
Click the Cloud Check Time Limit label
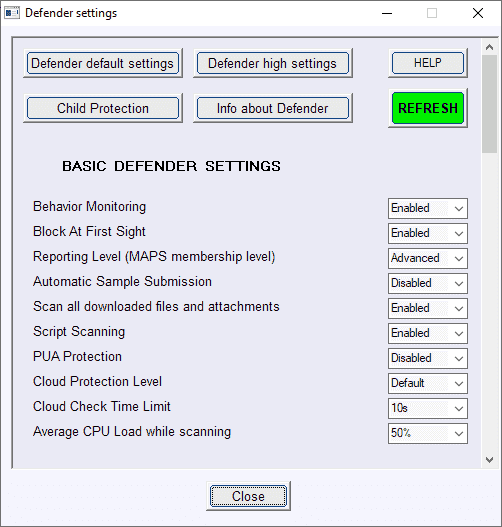pos(102,407)
